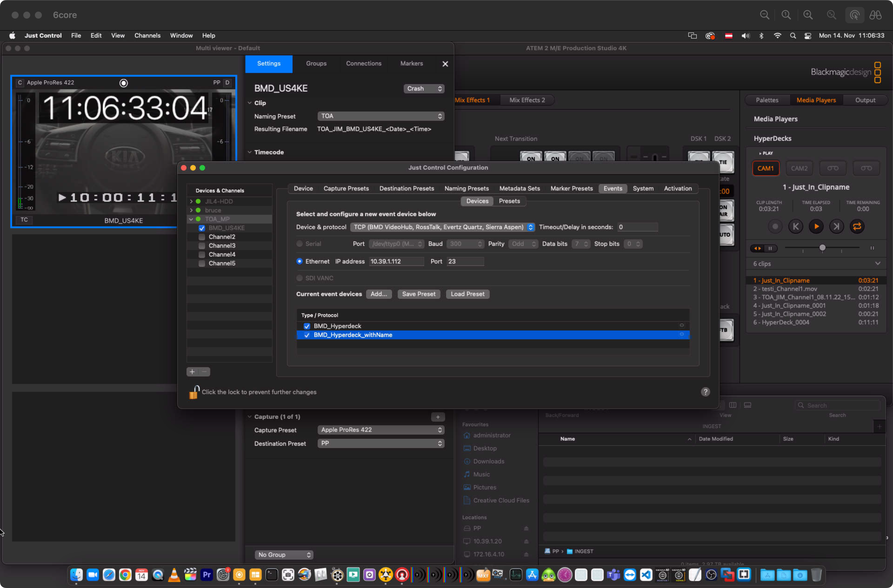Click the HyperDeck previous clip button
The height and width of the screenshot is (588, 893).
coord(795,226)
